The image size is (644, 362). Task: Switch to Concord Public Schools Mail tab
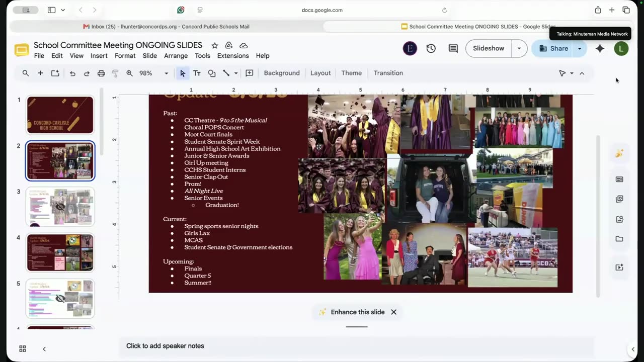[166, 27]
